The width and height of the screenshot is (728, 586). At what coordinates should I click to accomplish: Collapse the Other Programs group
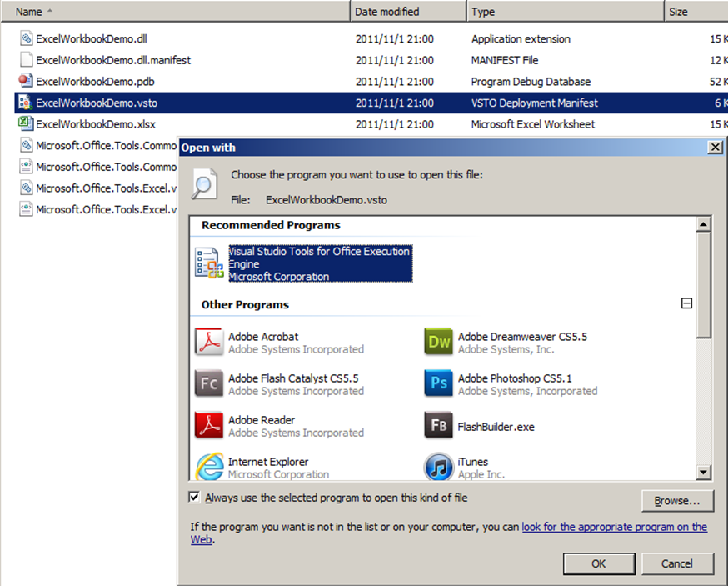click(x=686, y=303)
